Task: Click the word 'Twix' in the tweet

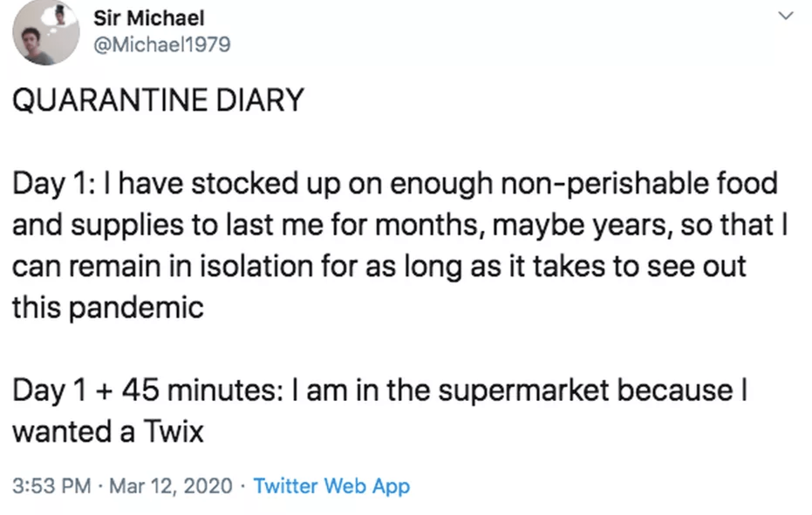Action: tap(173, 431)
